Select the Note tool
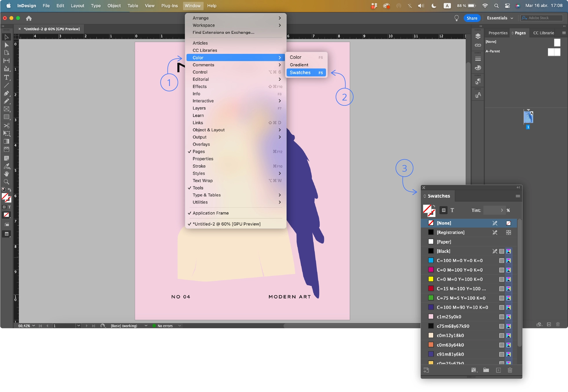 pyautogui.click(x=6, y=158)
